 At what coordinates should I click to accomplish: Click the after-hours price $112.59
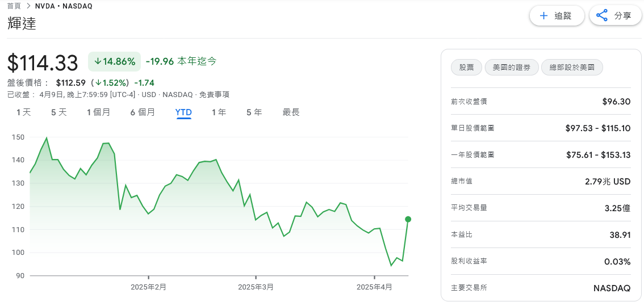tap(71, 83)
